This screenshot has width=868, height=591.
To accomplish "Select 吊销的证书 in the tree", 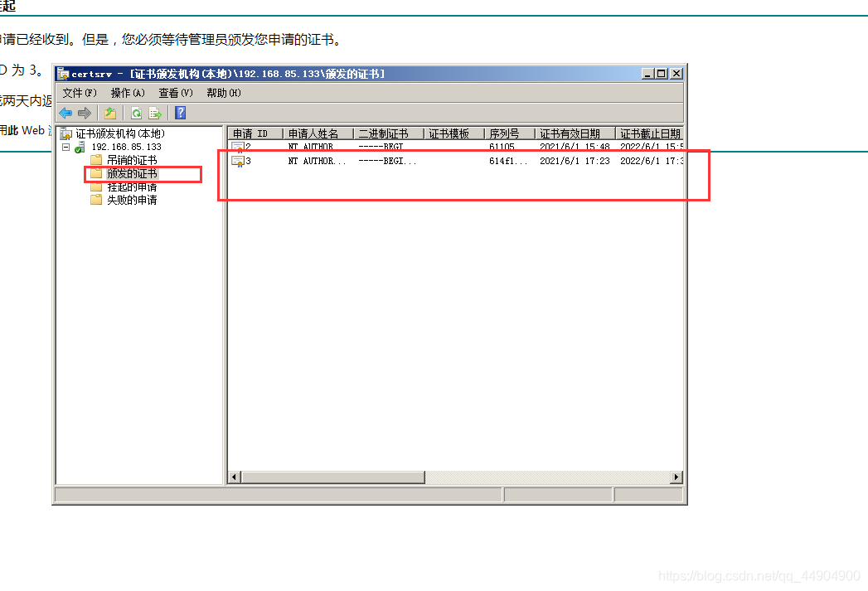I will tap(132, 160).
